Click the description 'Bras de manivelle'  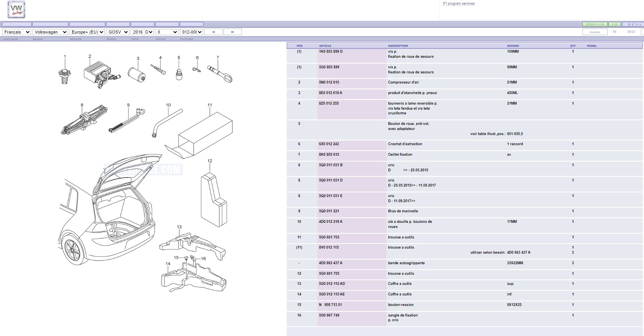[x=403, y=211]
